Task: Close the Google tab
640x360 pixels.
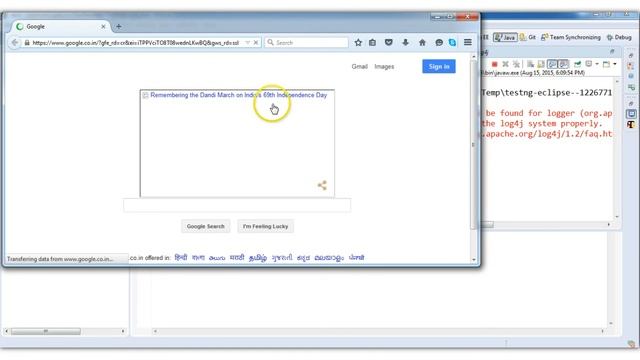Action: (103, 27)
